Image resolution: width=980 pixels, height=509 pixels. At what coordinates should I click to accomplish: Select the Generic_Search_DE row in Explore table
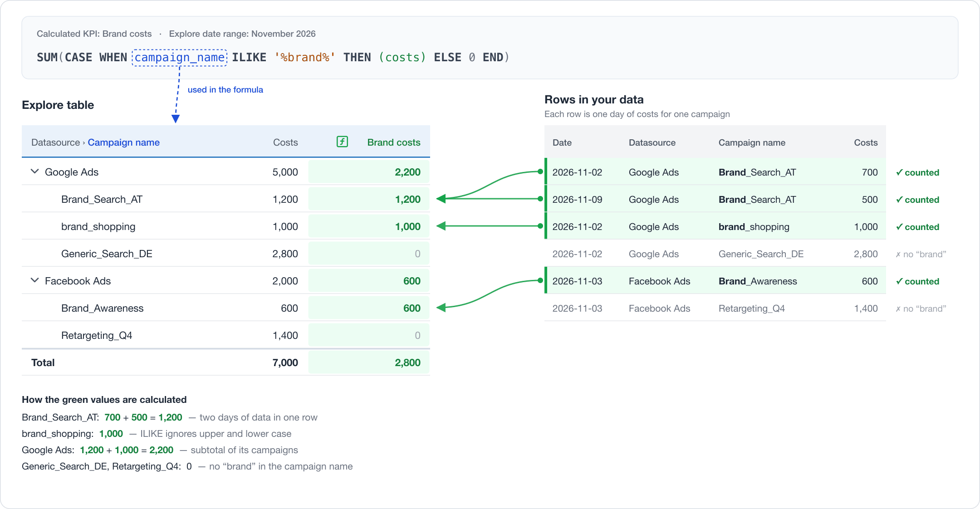coord(226,253)
